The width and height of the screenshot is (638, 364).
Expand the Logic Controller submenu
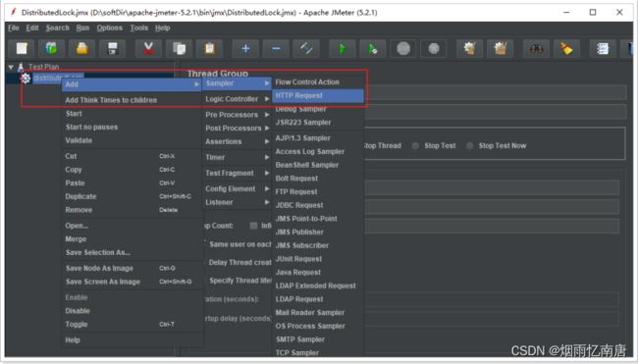[x=238, y=99]
